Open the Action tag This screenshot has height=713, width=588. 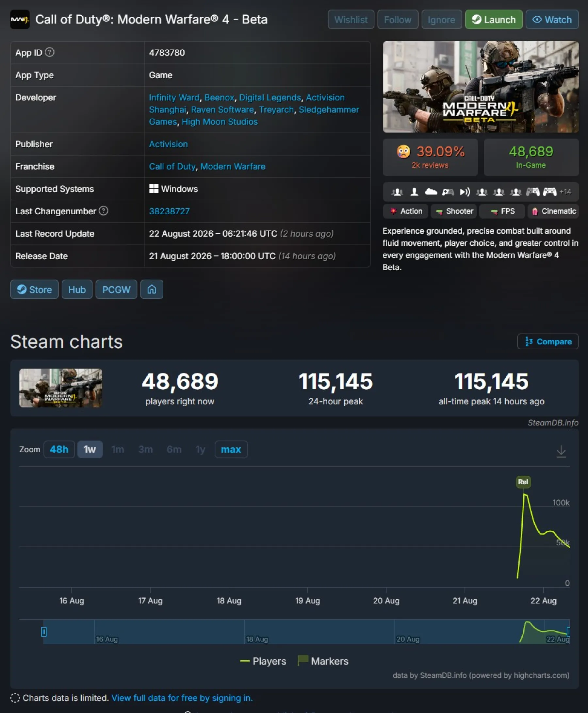pos(405,211)
